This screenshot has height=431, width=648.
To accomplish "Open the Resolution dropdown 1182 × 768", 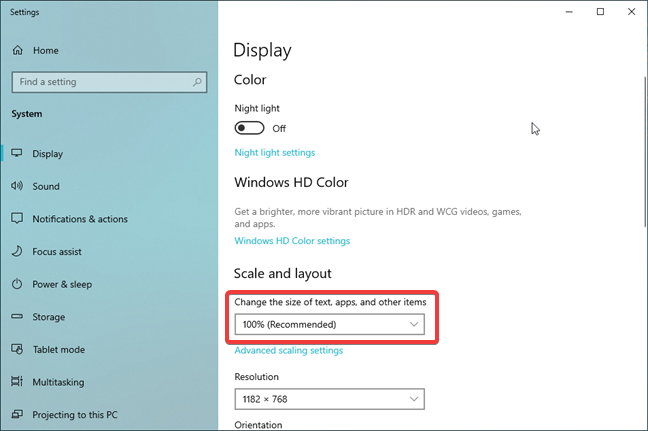I will coord(329,399).
